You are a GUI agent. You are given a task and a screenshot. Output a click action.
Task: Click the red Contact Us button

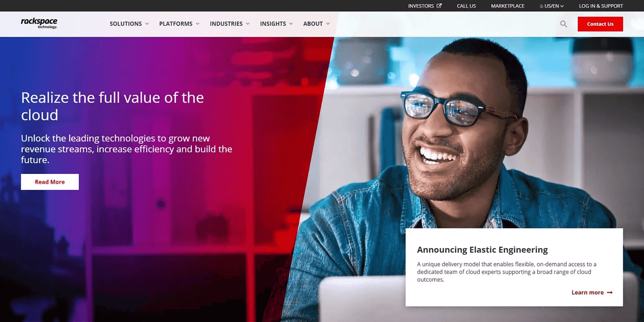tap(600, 24)
